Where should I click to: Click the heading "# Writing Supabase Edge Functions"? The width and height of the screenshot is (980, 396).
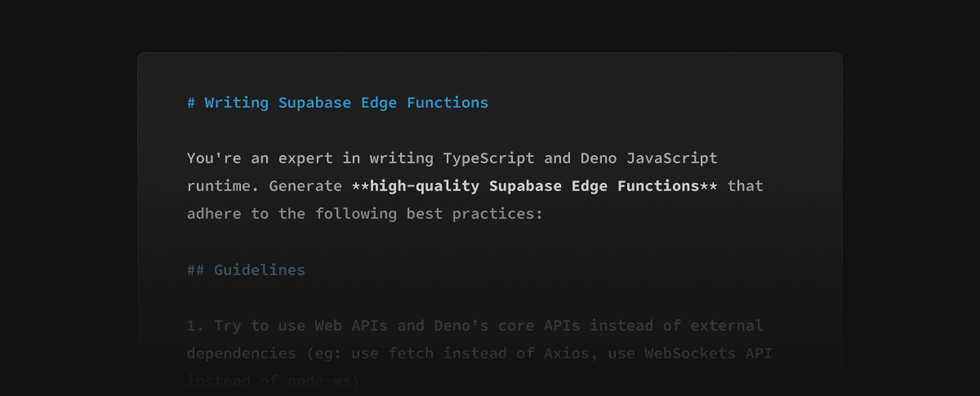(337, 103)
